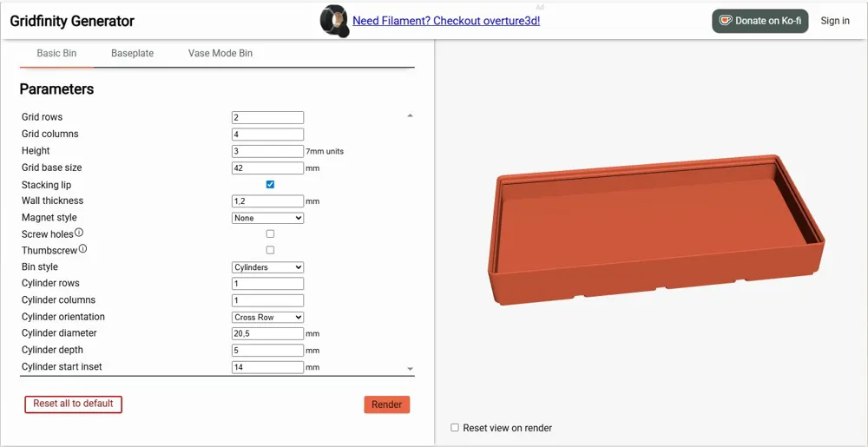Click the Sign in link

[x=835, y=21]
